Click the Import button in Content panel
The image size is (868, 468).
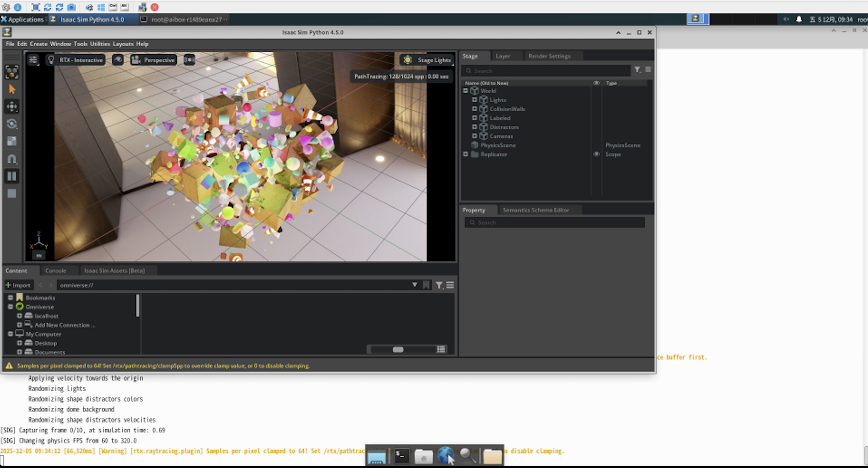pyautogui.click(x=18, y=285)
